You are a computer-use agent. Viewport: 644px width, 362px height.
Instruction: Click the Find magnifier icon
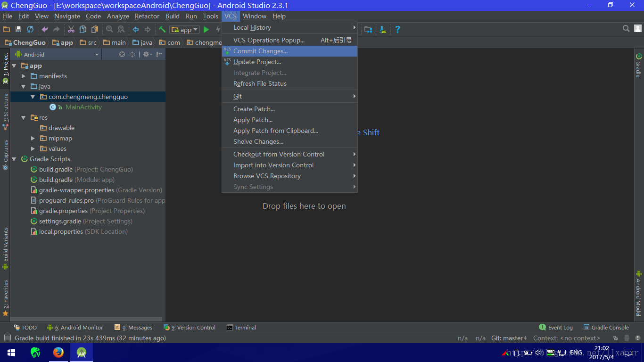109,29
